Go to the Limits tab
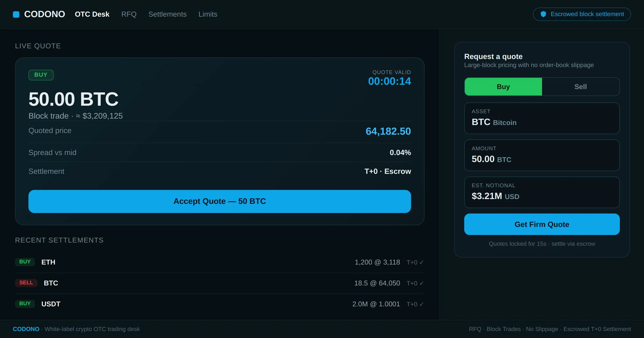This screenshot has width=644, height=338. coord(208,14)
